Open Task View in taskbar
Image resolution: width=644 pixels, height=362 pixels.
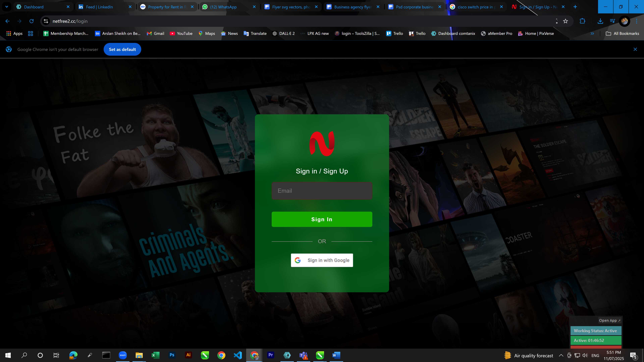tap(56, 355)
